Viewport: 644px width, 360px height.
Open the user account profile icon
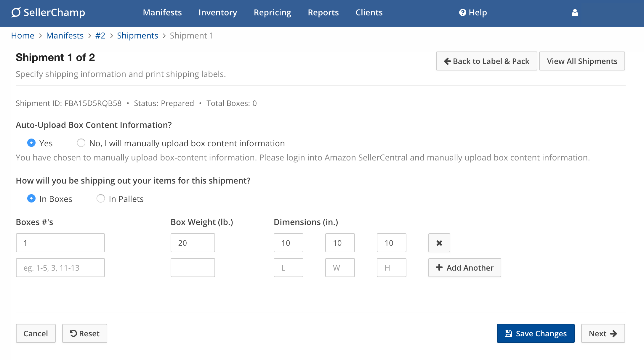(x=575, y=12)
